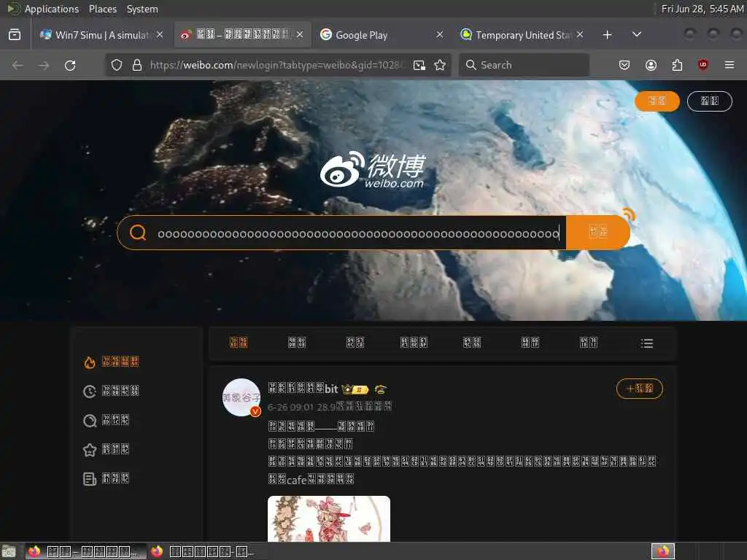747x560 pixels.
Task: Click the padlock site security icon
Action: coord(137,65)
